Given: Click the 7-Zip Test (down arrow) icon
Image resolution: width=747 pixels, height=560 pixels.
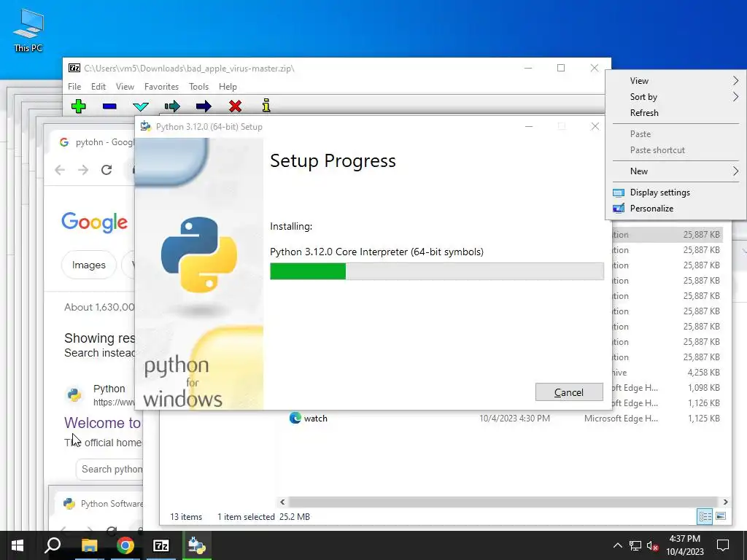Looking at the screenshot, I should tap(141, 106).
